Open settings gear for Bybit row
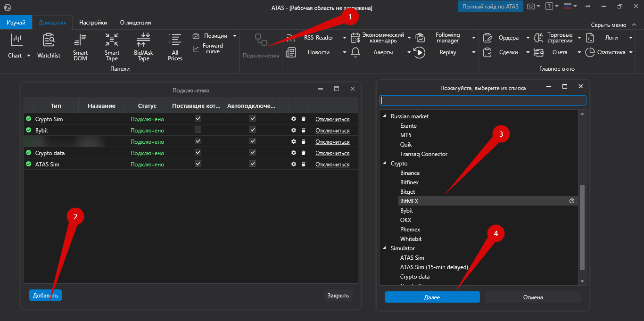The height and width of the screenshot is (321, 644). (x=294, y=131)
